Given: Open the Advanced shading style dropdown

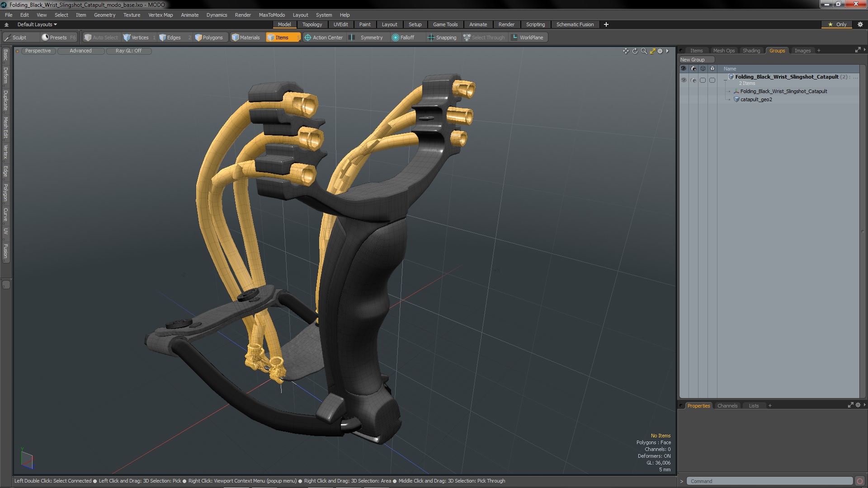Looking at the screenshot, I should [x=80, y=51].
